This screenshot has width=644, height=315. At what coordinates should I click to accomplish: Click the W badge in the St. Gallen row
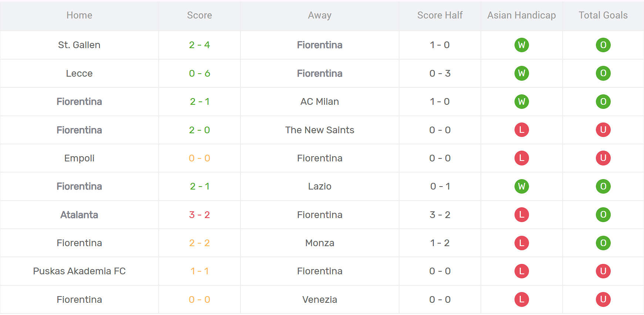(x=522, y=45)
